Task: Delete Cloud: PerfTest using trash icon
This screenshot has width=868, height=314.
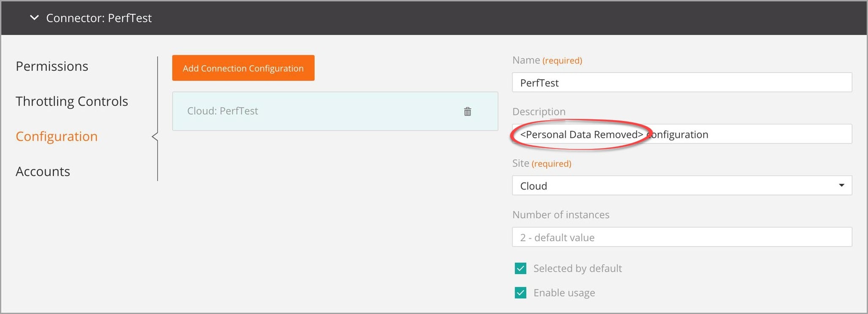Action: (467, 112)
